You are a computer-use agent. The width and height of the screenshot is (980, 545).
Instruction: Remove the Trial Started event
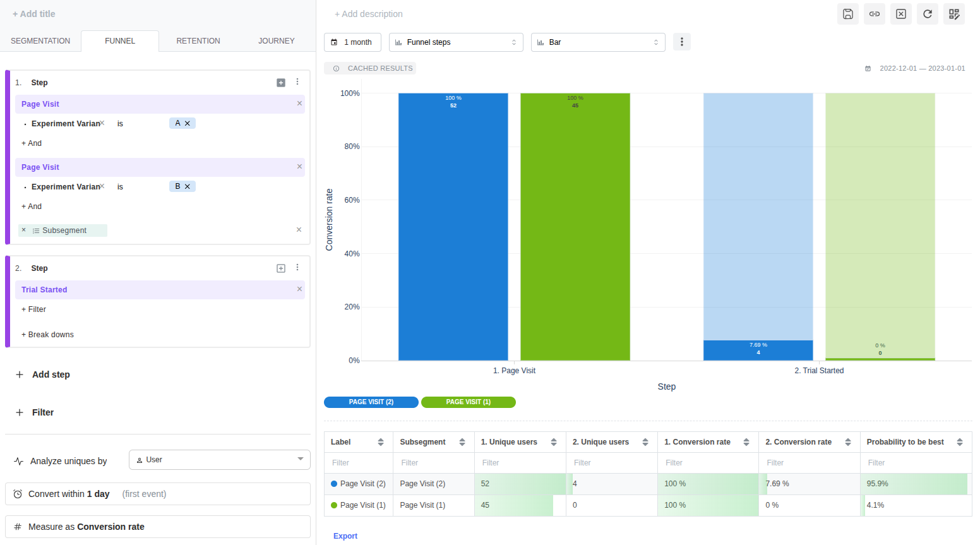(x=299, y=289)
